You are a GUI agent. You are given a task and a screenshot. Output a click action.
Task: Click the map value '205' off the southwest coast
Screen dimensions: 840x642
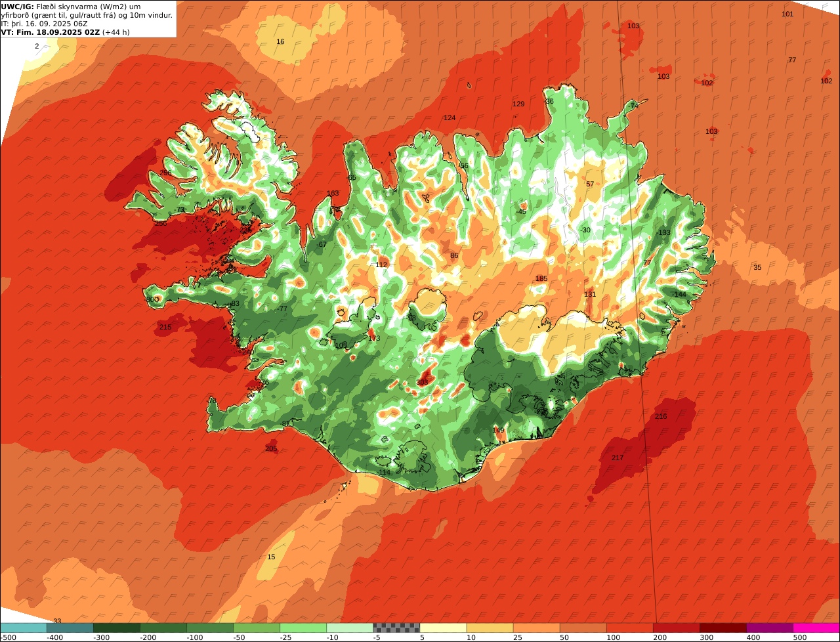point(271,449)
